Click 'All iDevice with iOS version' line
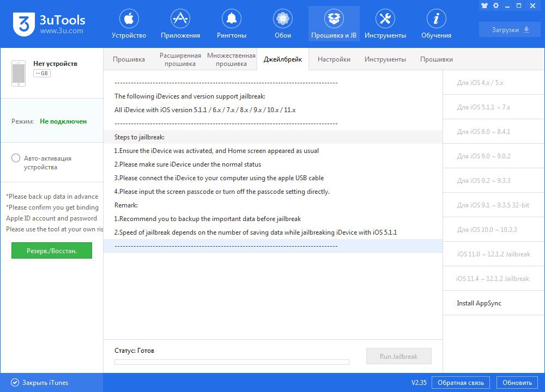 [205, 110]
